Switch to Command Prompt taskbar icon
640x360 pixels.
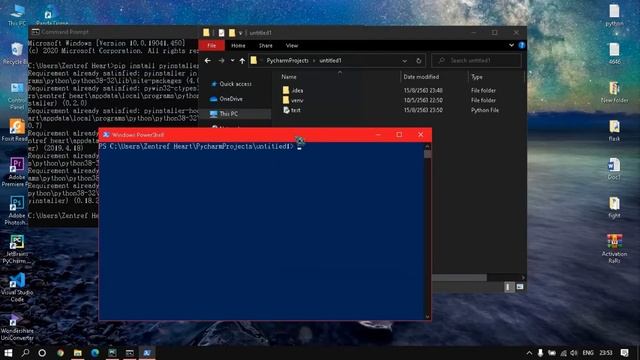[130, 353]
